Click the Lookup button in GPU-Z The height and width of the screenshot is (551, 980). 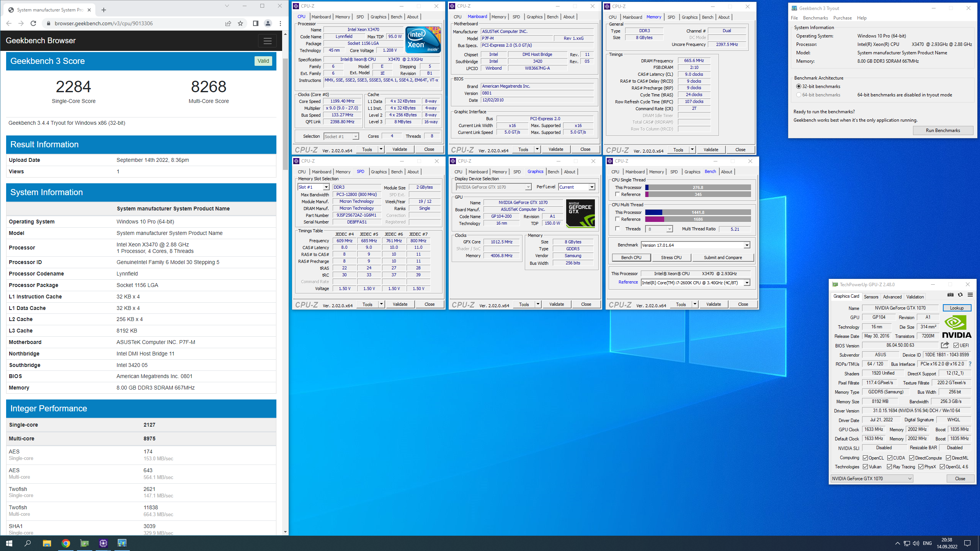[x=956, y=308]
